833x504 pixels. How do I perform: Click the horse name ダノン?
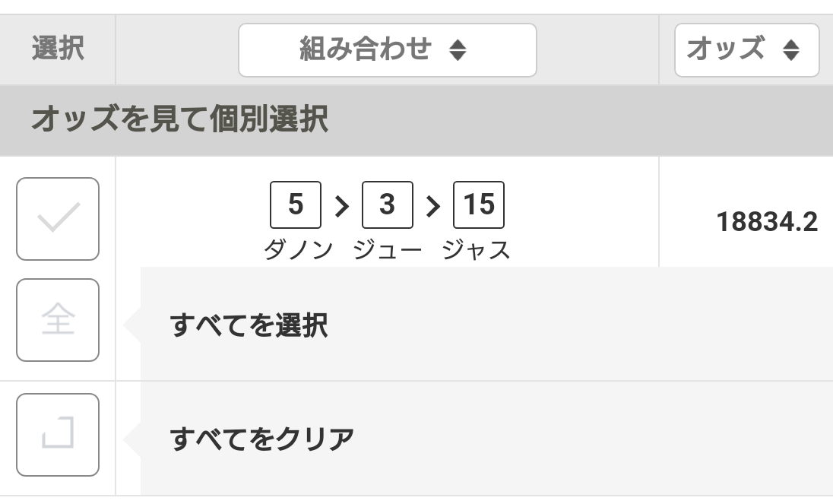[x=298, y=249]
